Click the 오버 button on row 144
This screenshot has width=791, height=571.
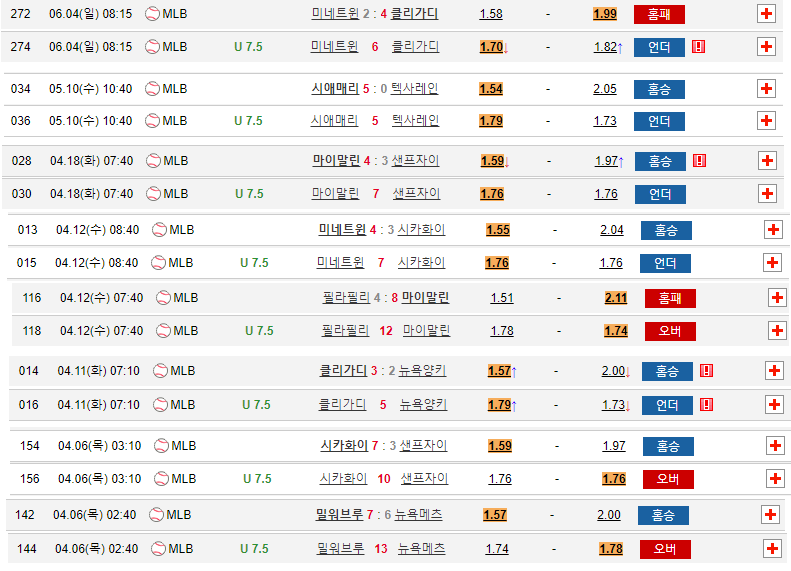click(666, 548)
